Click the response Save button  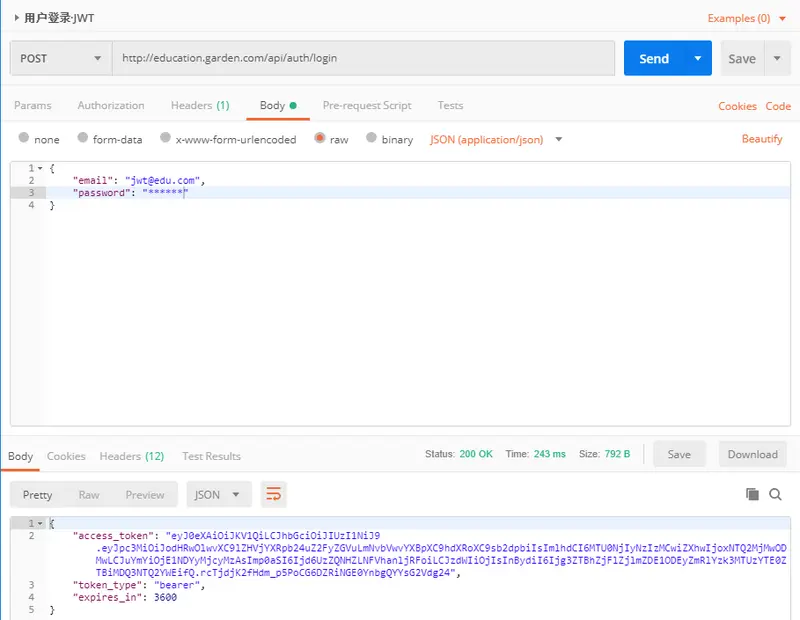pos(679,454)
